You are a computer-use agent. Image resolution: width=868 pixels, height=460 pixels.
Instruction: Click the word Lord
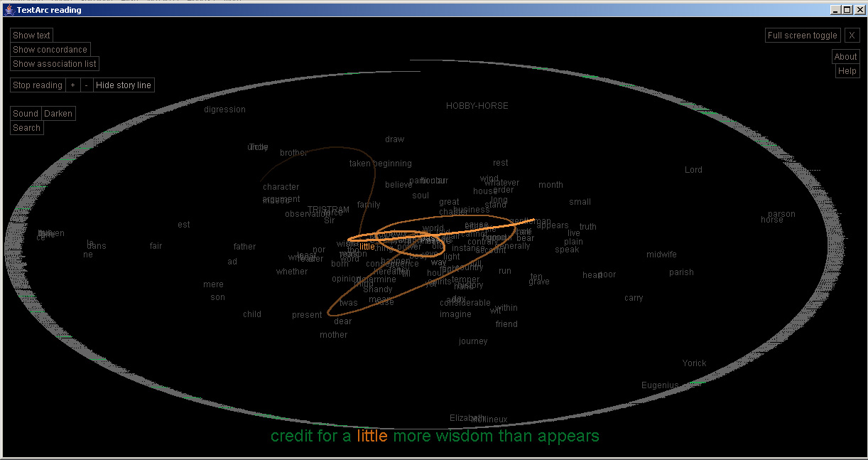coord(693,170)
